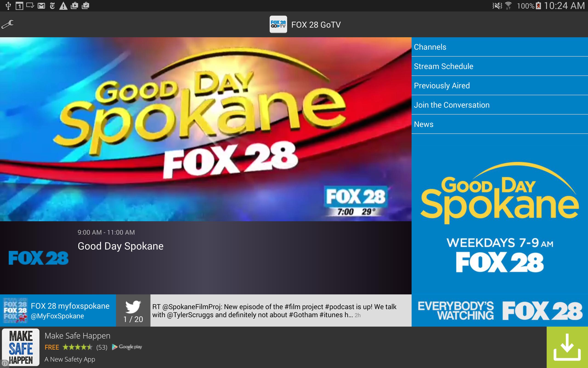Image resolution: width=588 pixels, height=368 pixels.
Task: Tap the New York Times notification icon
Action: tap(52, 6)
